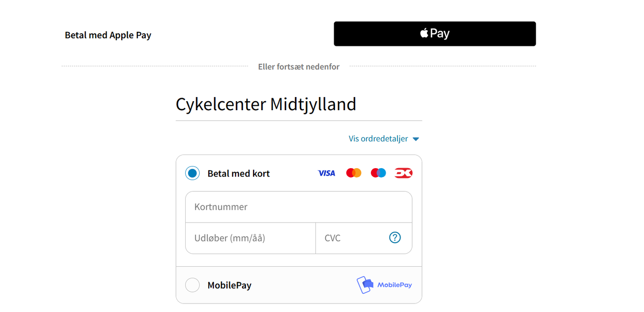Click the Betal med Apple Pay text
The image size is (644, 312).
coord(108,35)
